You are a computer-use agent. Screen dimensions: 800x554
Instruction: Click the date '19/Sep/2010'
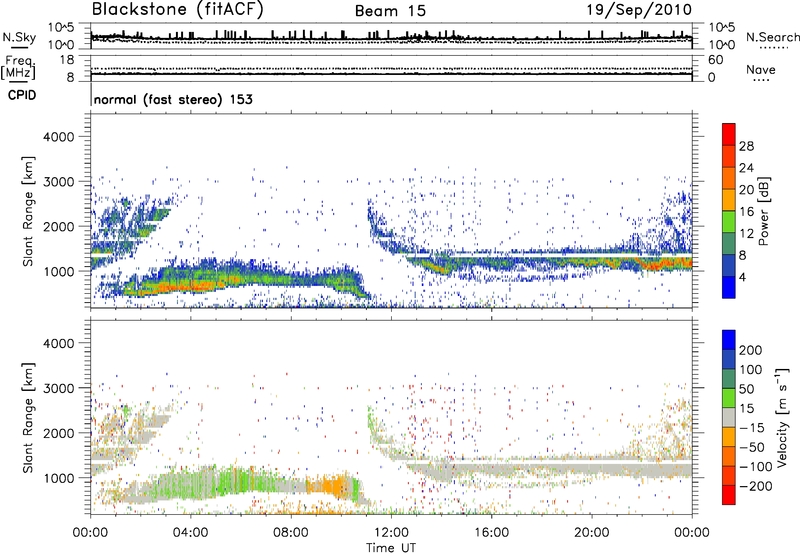click(x=639, y=10)
